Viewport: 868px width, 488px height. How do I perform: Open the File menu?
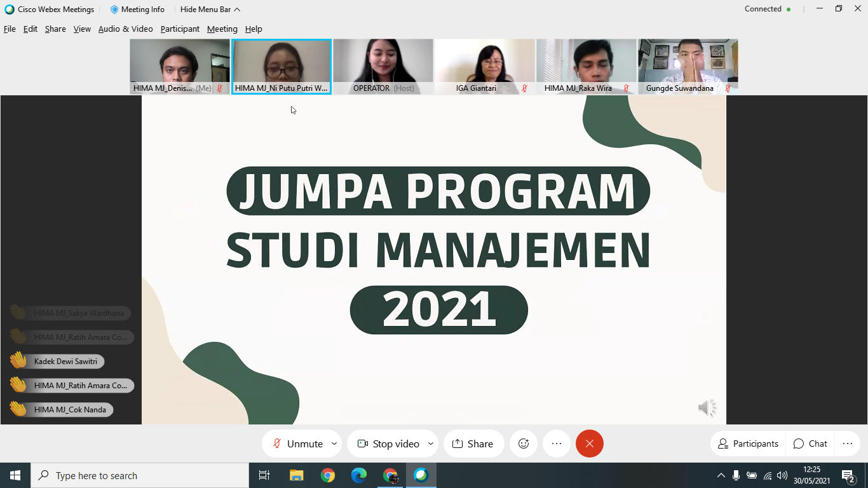click(x=10, y=29)
